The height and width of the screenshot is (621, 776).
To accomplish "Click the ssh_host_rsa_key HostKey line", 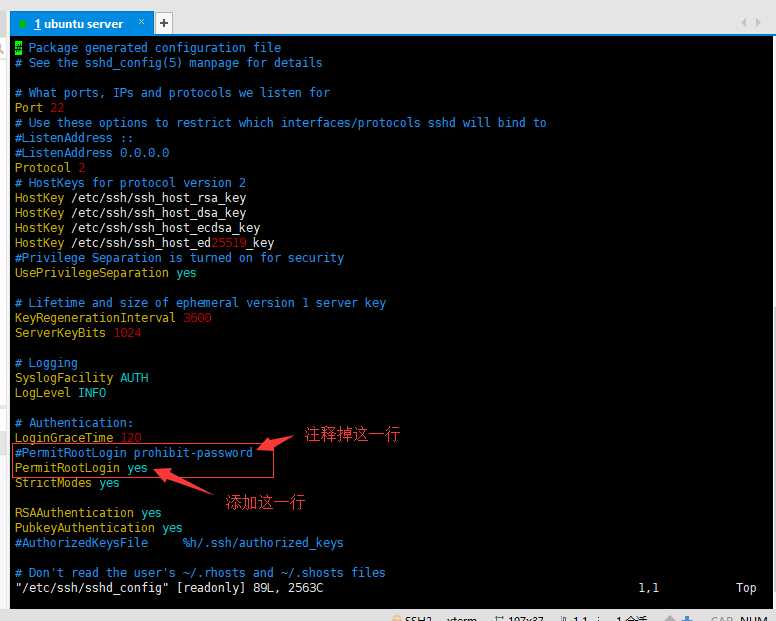I will point(130,198).
